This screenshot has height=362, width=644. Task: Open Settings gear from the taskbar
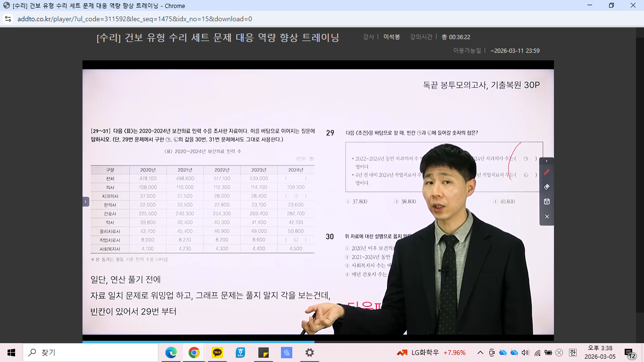[x=310, y=353]
